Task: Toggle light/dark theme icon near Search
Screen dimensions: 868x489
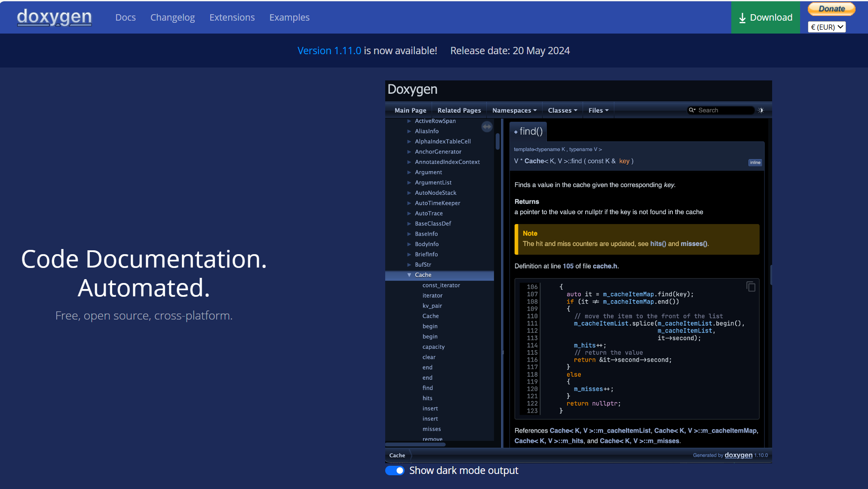Action: coord(761,111)
